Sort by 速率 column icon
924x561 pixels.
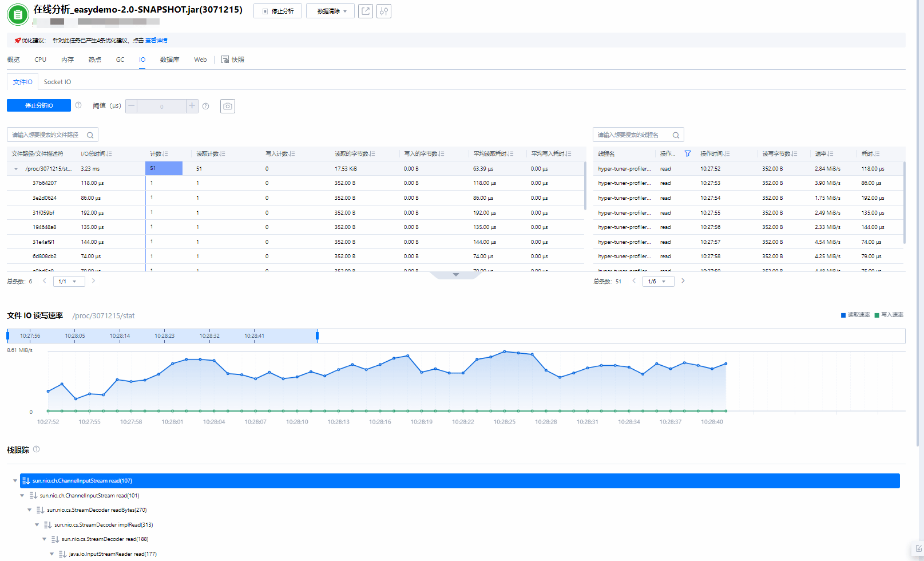(830, 154)
